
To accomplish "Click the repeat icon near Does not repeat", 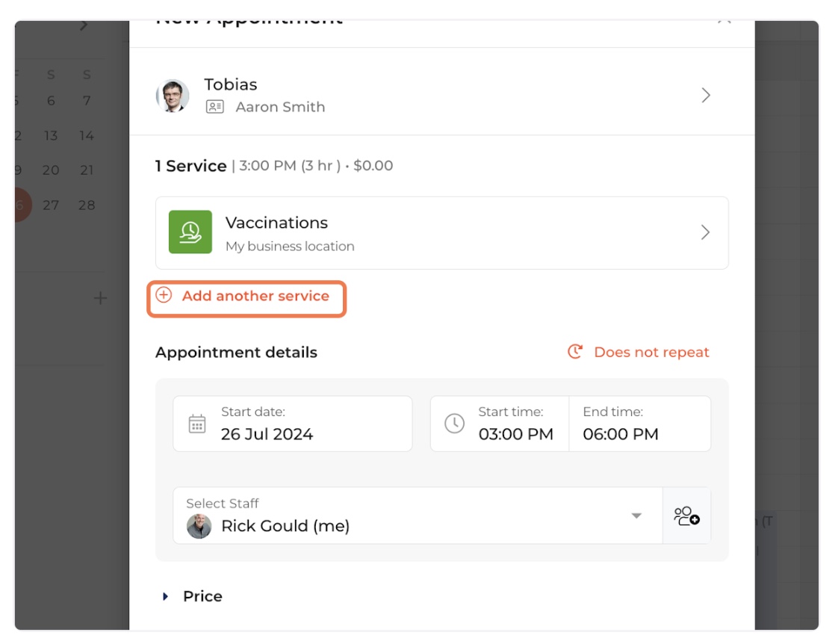I will 575,352.
